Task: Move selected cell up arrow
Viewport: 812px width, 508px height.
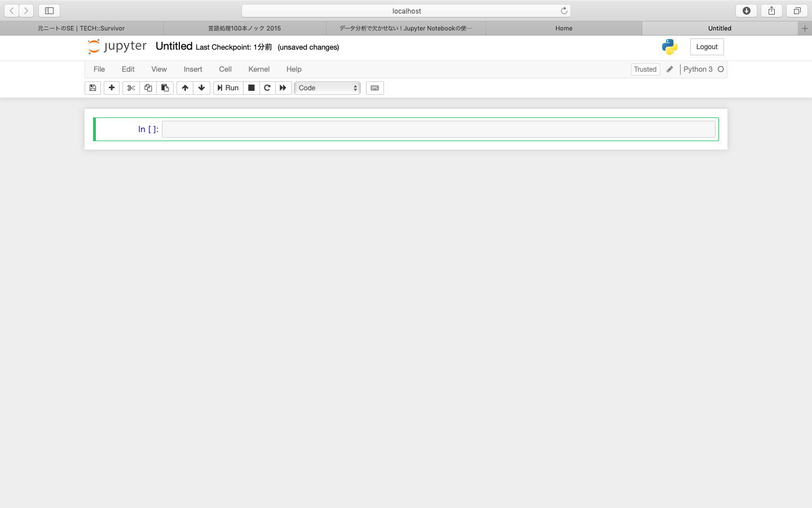Action: coord(185,88)
